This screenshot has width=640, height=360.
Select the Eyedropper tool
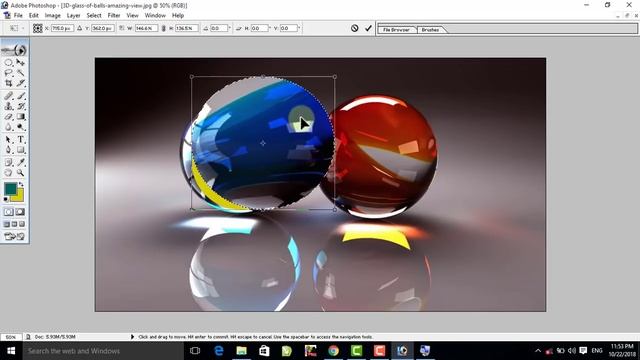tap(20, 162)
